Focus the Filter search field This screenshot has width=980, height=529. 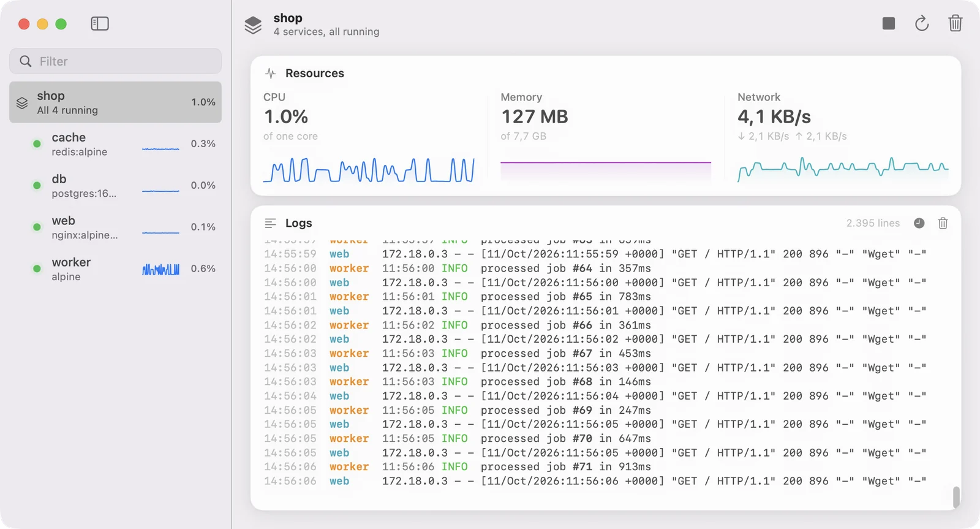click(115, 61)
